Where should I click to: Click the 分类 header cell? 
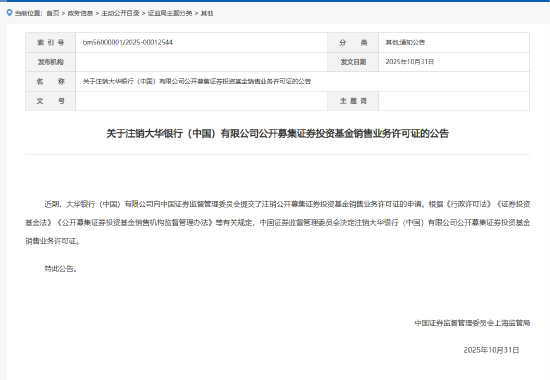(353, 42)
